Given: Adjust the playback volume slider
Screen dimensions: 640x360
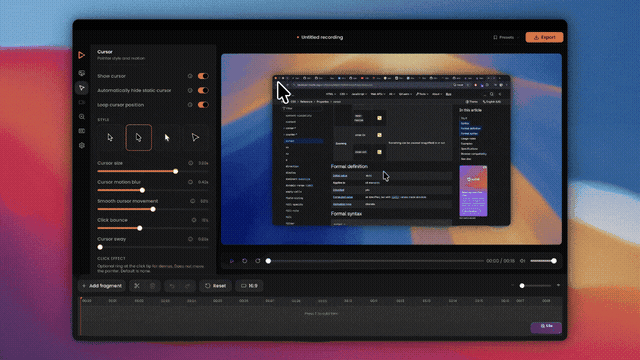Looking at the screenshot, I should (x=543, y=261).
